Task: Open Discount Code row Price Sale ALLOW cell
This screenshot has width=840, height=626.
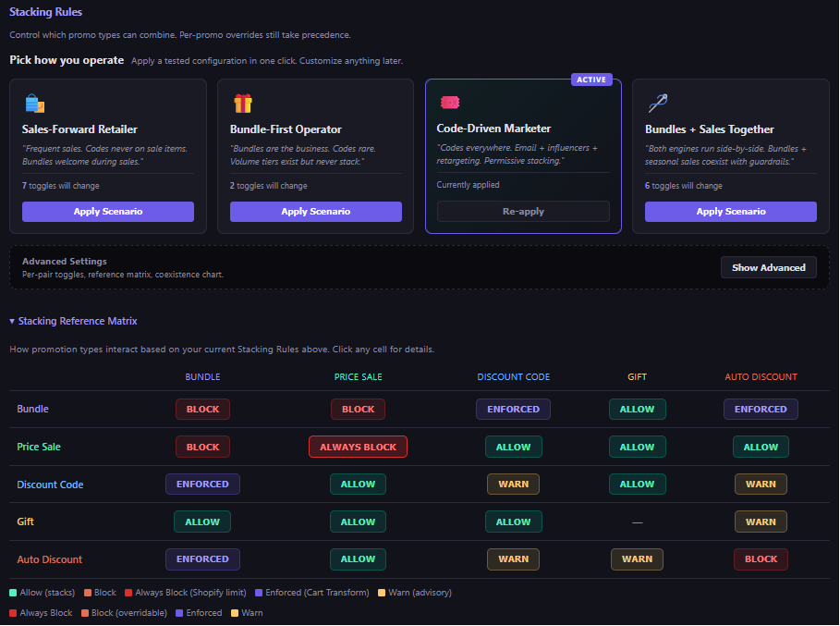Action: tap(358, 484)
